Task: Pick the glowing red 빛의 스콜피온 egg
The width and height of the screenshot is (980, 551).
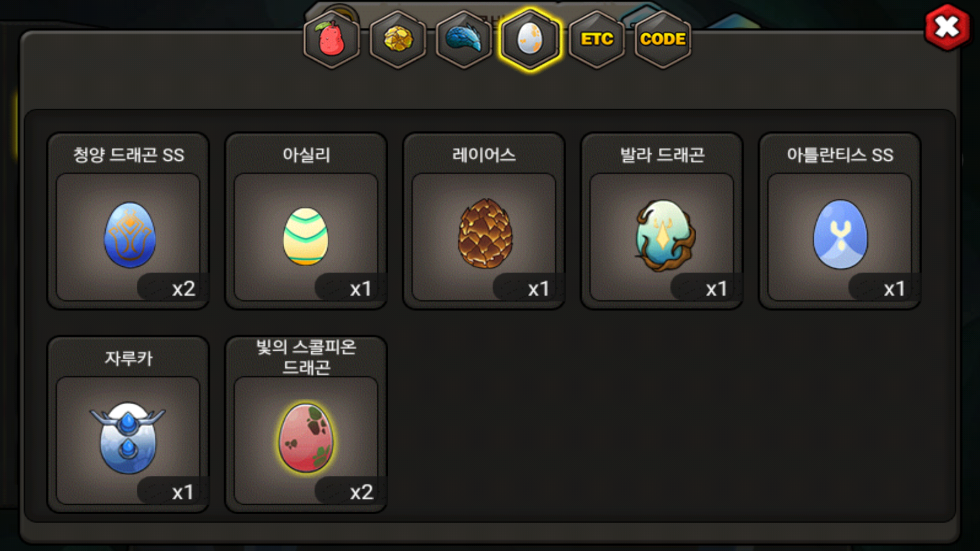Action: [x=305, y=437]
